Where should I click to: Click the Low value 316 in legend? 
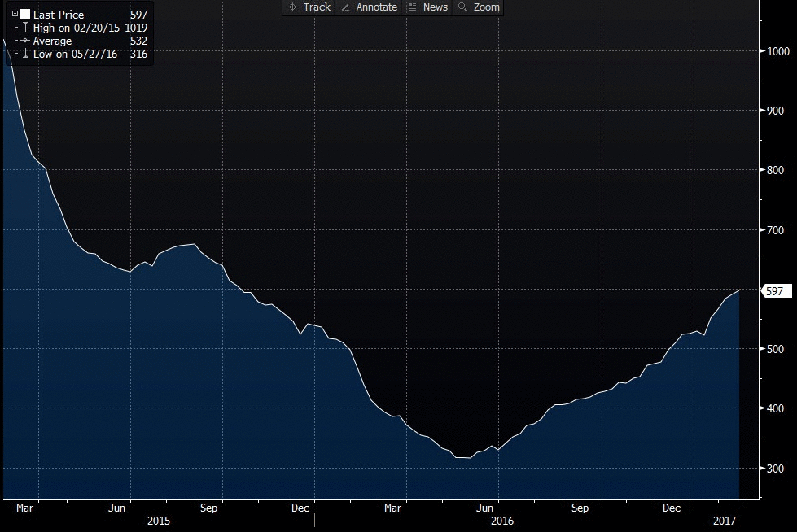pos(138,54)
